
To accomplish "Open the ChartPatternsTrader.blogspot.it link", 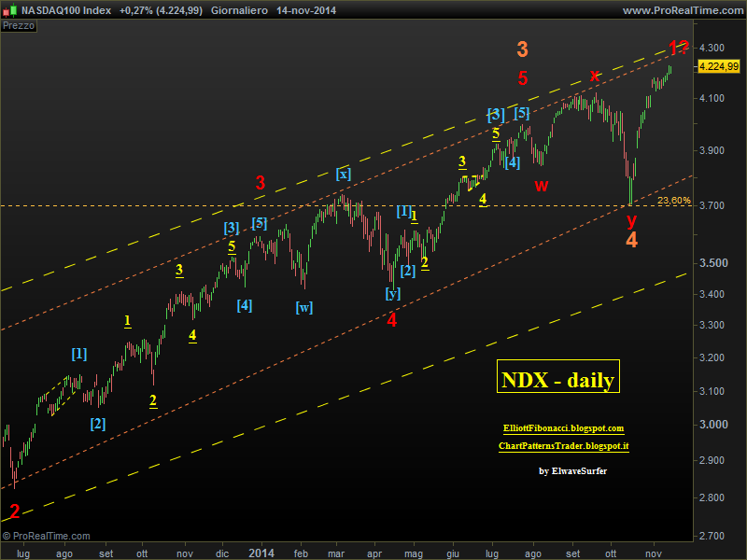I will (x=564, y=446).
